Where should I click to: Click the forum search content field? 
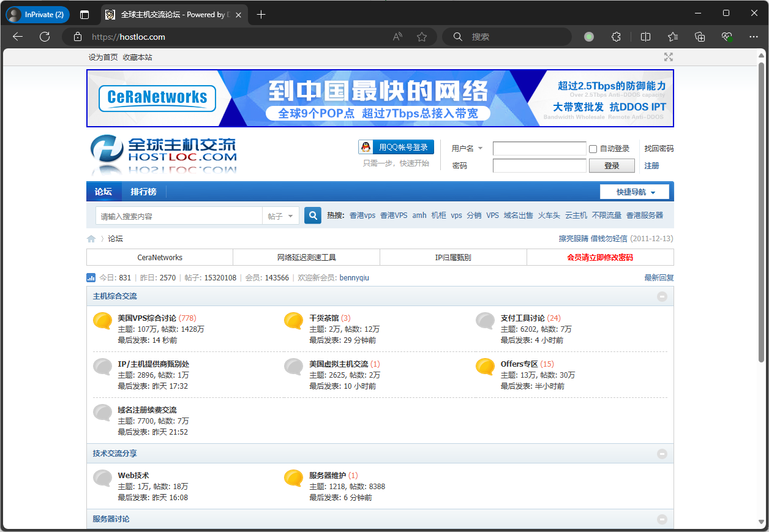(x=179, y=216)
